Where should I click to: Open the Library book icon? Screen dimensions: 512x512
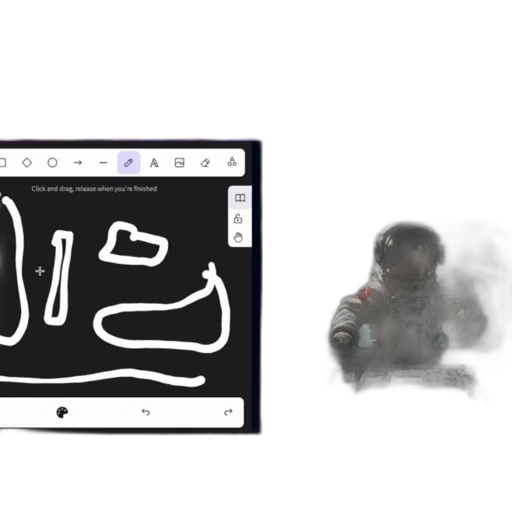pyautogui.click(x=240, y=198)
